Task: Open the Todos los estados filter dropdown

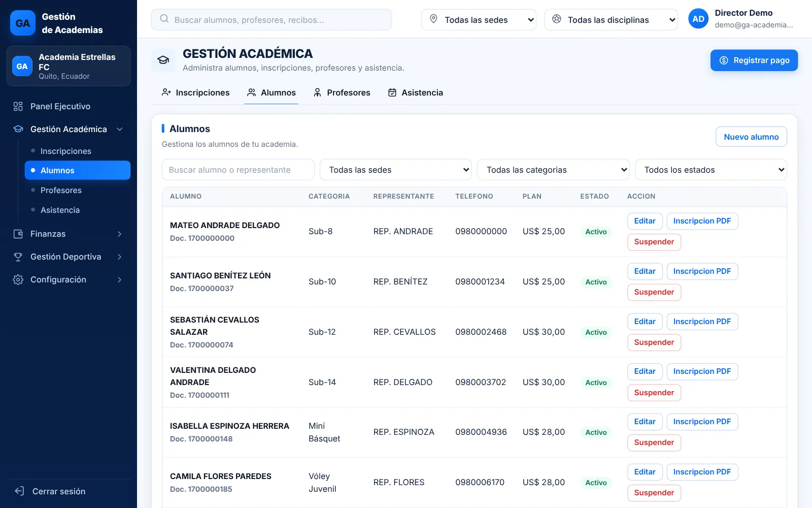Action: click(711, 170)
